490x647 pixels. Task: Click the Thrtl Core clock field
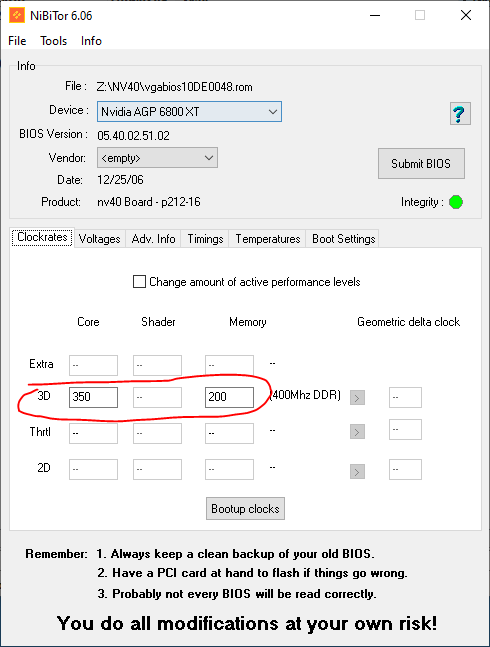(x=93, y=433)
